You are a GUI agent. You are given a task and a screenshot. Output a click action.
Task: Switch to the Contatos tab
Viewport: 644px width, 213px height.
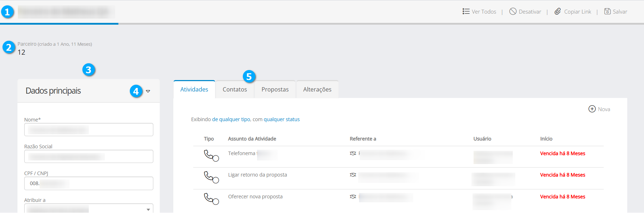[235, 89]
